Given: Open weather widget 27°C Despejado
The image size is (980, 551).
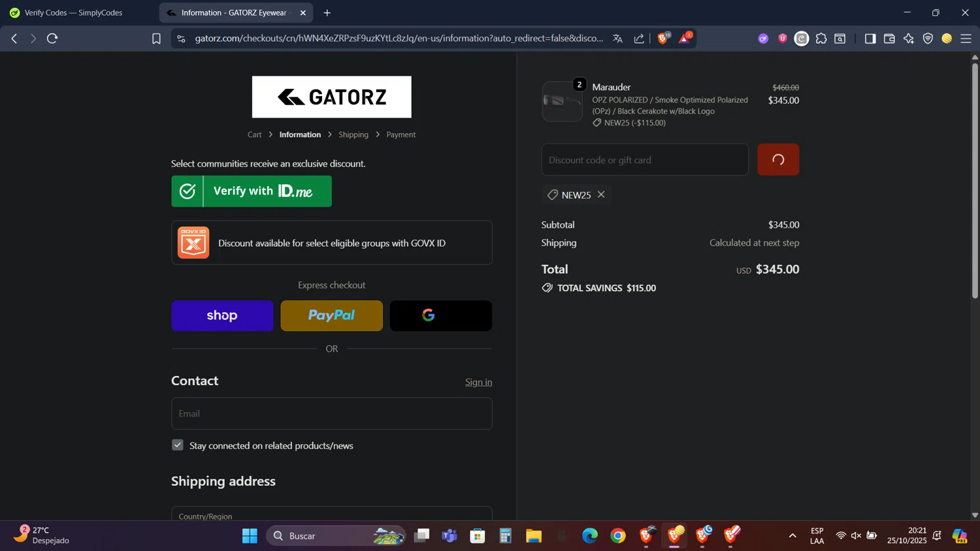Looking at the screenshot, I should (x=42, y=535).
